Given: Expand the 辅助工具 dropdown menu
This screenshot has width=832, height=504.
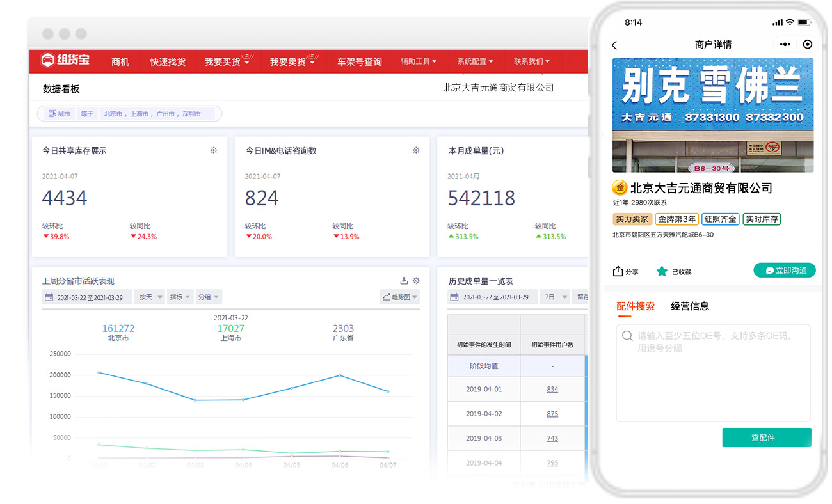Looking at the screenshot, I should (x=419, y=61).
